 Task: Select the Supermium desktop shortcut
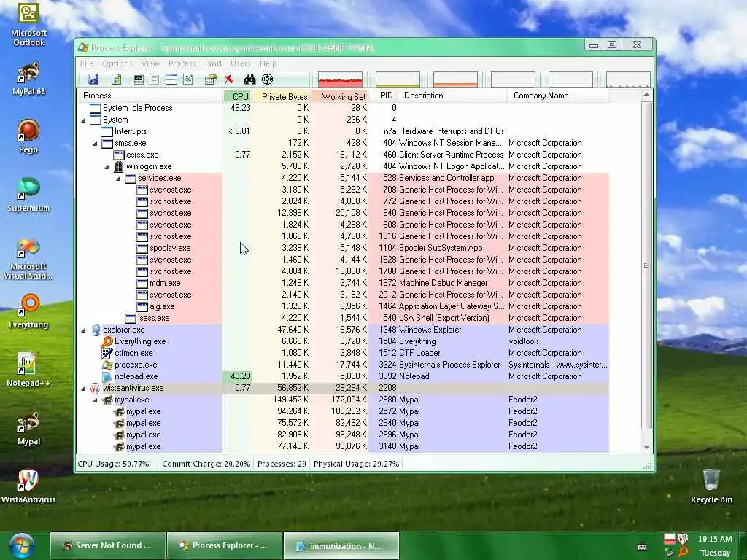click(x=28, y=195)
